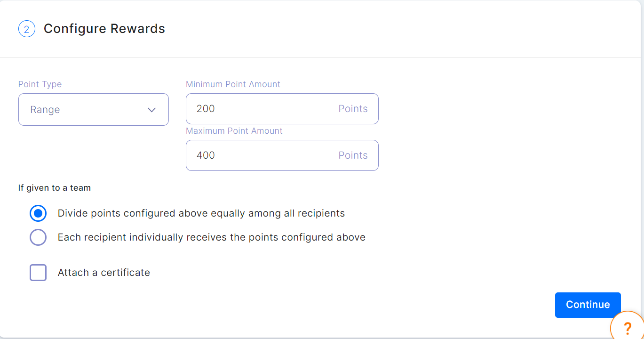
Task: Click the Divide points configured above label
Action: tap(201, 213)
